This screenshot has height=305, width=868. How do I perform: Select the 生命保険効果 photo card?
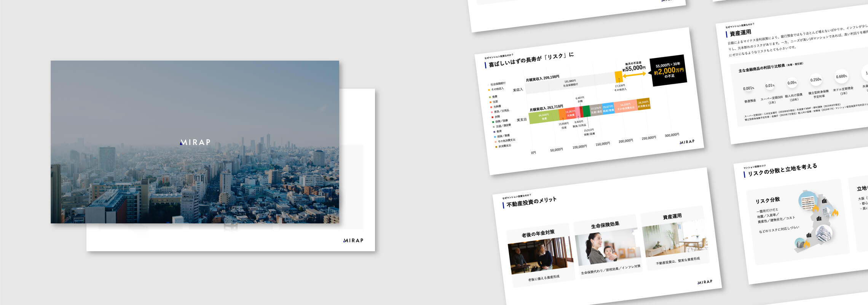tap(607, 245)
